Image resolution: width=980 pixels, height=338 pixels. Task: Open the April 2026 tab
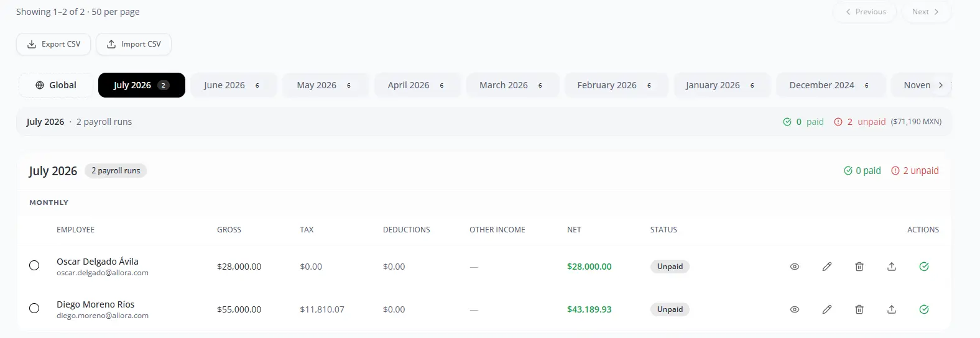417,85
